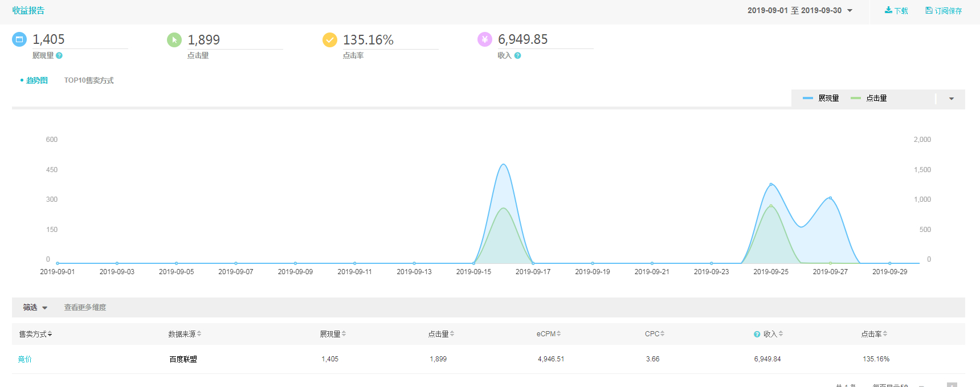This screenshot has height=387, width=980.
Task: Click the help icon in 收入 column header
Action: (x=757, y=335)
